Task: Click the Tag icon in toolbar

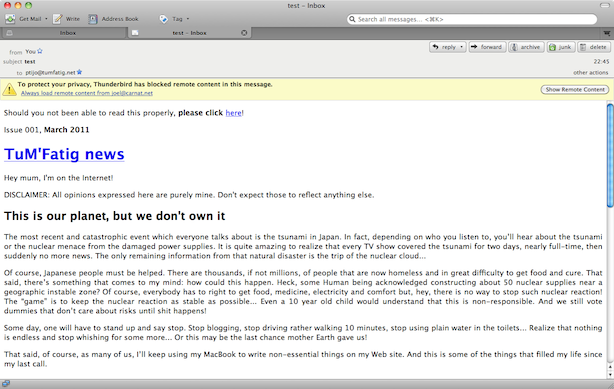Action: (164, 19)
